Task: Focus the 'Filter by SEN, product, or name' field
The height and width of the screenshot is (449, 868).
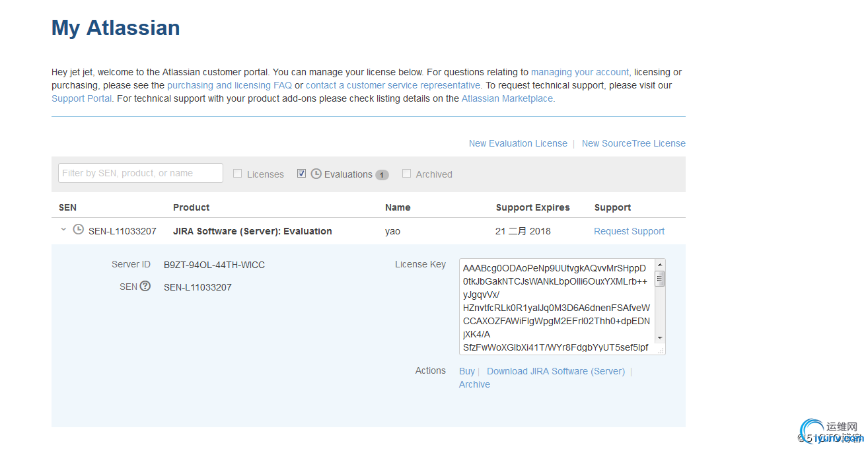Action: tap(141, 173)
